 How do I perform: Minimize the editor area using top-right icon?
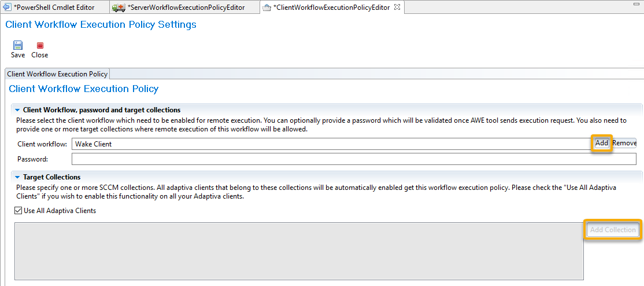click(636, 3)
